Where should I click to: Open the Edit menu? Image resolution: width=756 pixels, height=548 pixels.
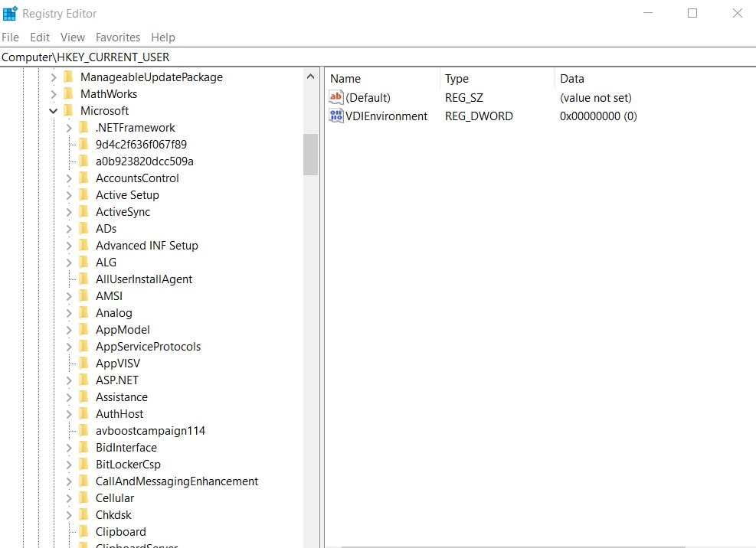click(x=39, y=37)
